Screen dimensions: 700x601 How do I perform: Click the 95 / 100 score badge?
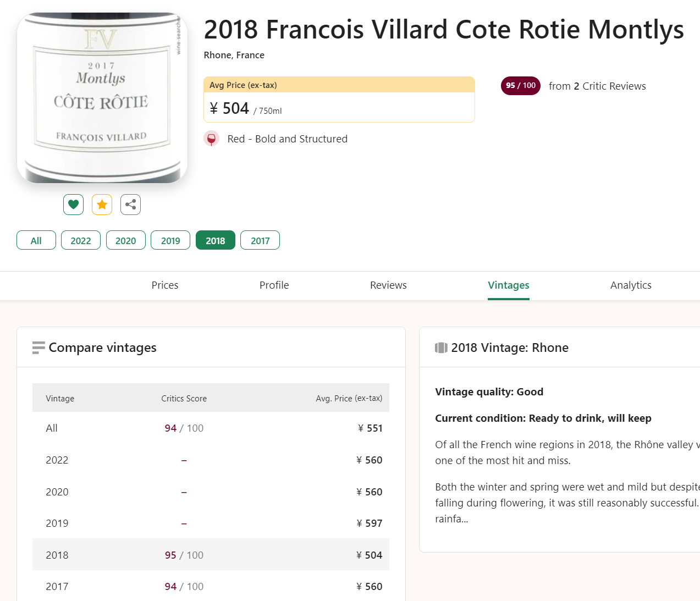point(520,86)
